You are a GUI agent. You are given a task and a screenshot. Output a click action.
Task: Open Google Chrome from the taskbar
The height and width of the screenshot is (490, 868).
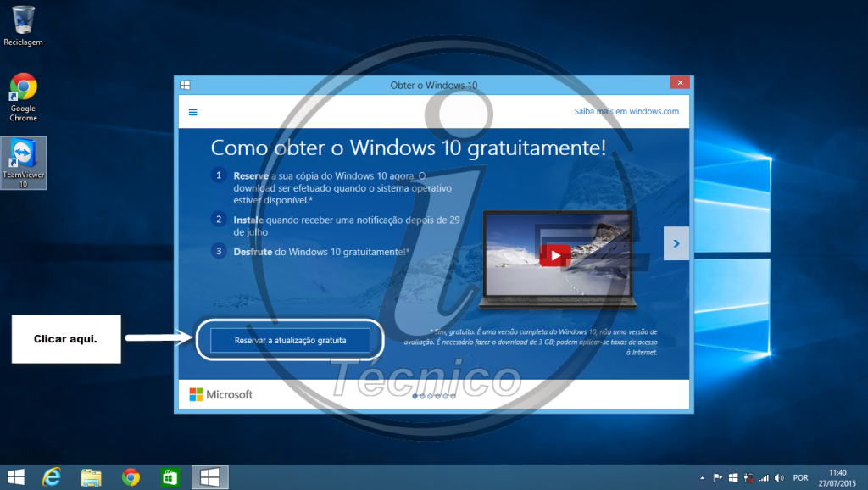click(x=130, y=476)
